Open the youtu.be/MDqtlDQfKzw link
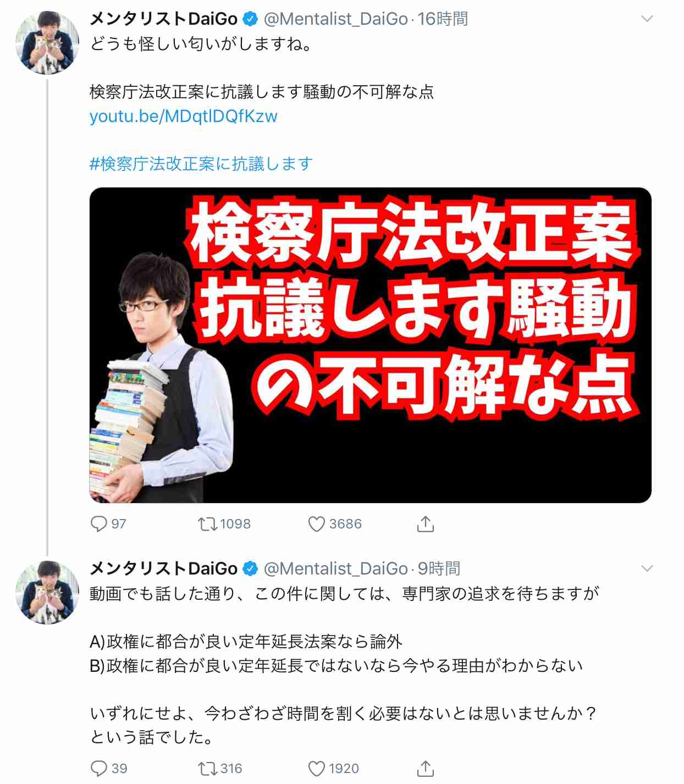Image resolution: width=684 pixels, height=784 pixels. coord(184,117)
